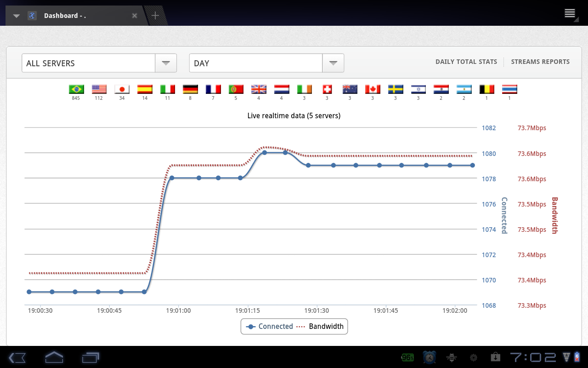Expand the tab list chevron
Viewport: 588px width, 368px height.
pos(17,15)
